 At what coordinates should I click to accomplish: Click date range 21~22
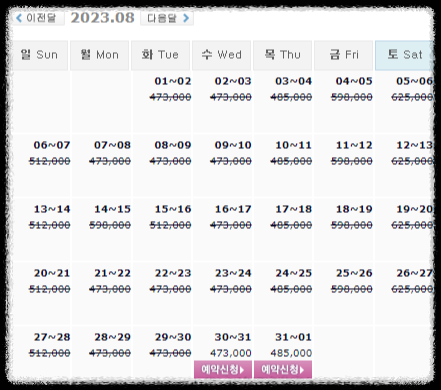tap(112, 273)
